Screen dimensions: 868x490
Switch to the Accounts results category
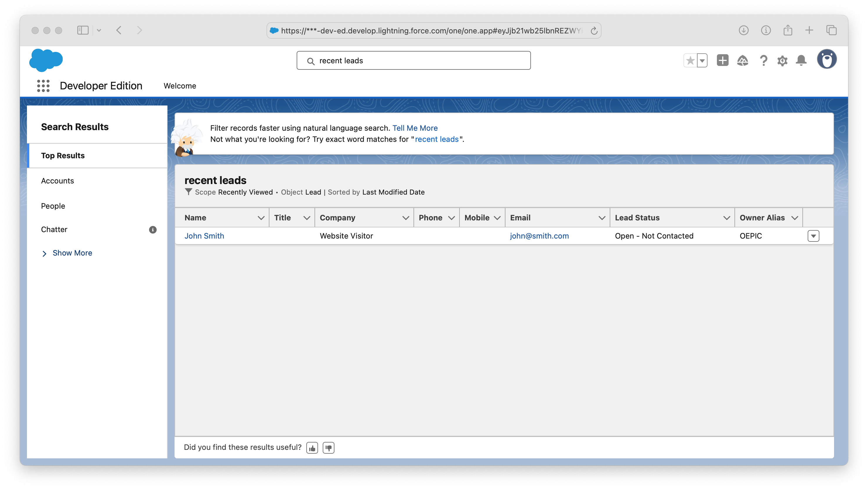57,181
